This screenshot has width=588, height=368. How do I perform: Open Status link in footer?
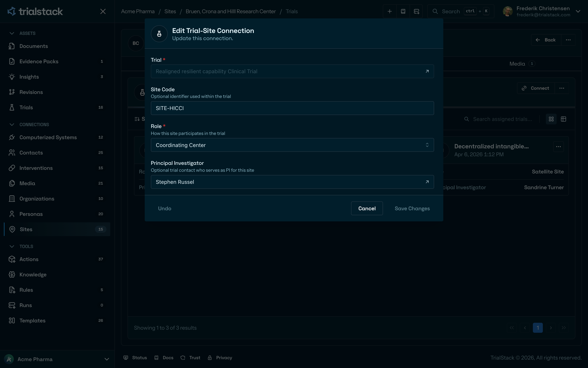tap(135, 357)
